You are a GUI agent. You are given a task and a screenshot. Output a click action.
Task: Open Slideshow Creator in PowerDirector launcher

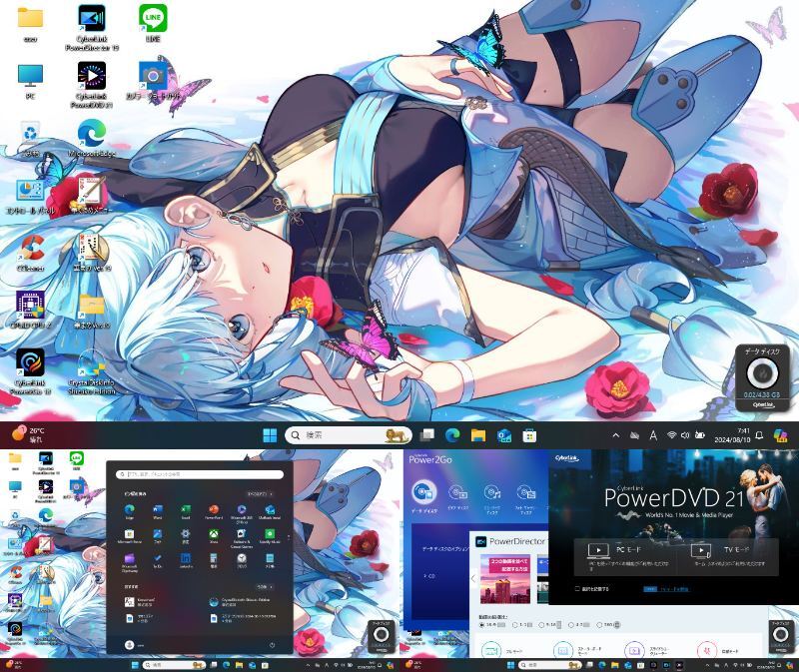(x=648, y=651)
